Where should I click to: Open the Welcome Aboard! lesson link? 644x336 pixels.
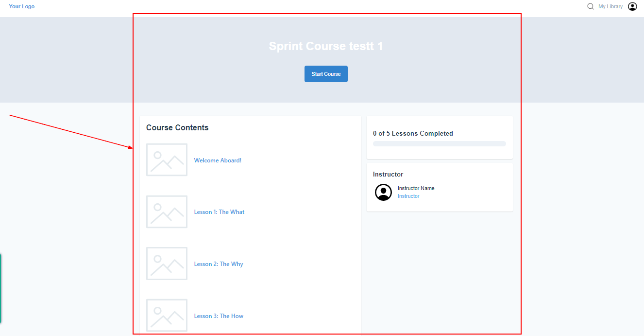218,160
